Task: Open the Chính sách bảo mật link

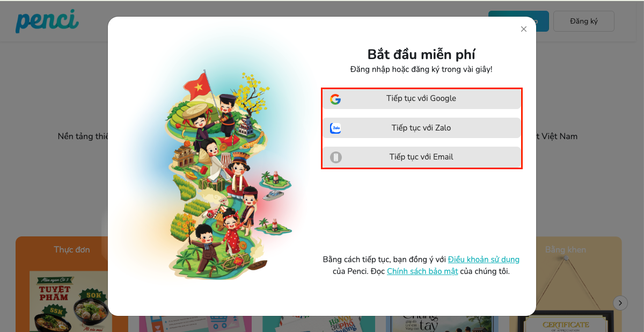Action: pos(422,271)
